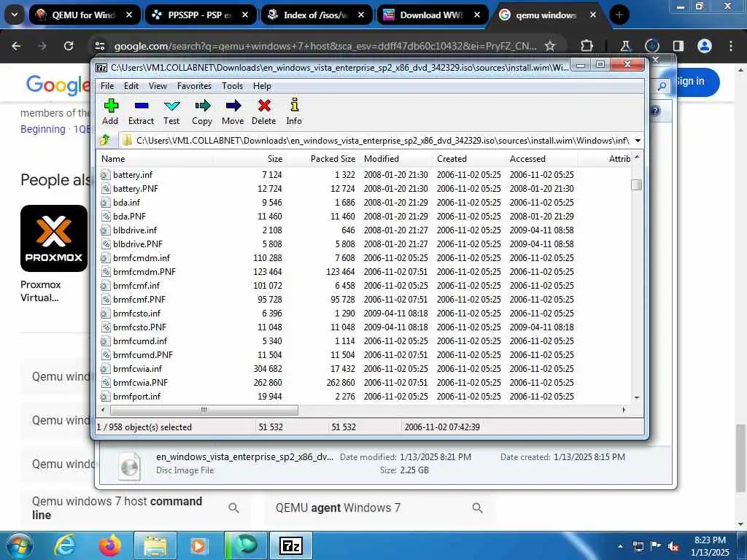Select the brmfcwia.inf file

(x=137, y=368)
